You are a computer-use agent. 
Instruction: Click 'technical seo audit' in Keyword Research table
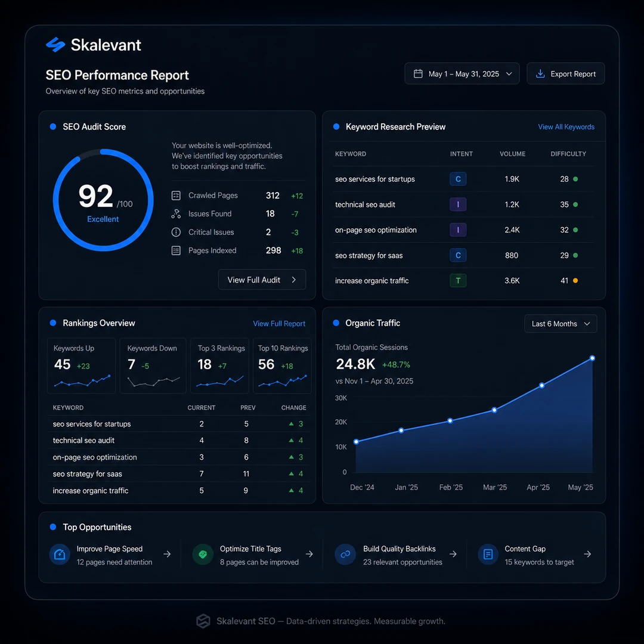[365, 205]
